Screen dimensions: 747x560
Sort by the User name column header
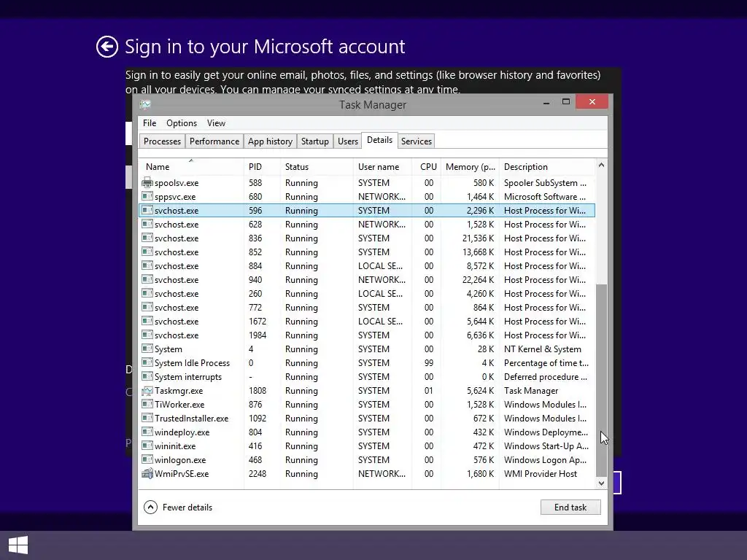[x=382, y=167]
